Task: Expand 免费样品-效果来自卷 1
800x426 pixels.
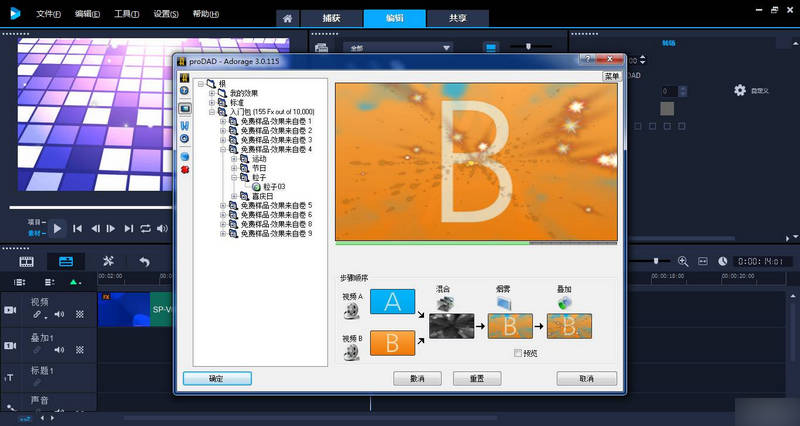Action: [223, 121]
